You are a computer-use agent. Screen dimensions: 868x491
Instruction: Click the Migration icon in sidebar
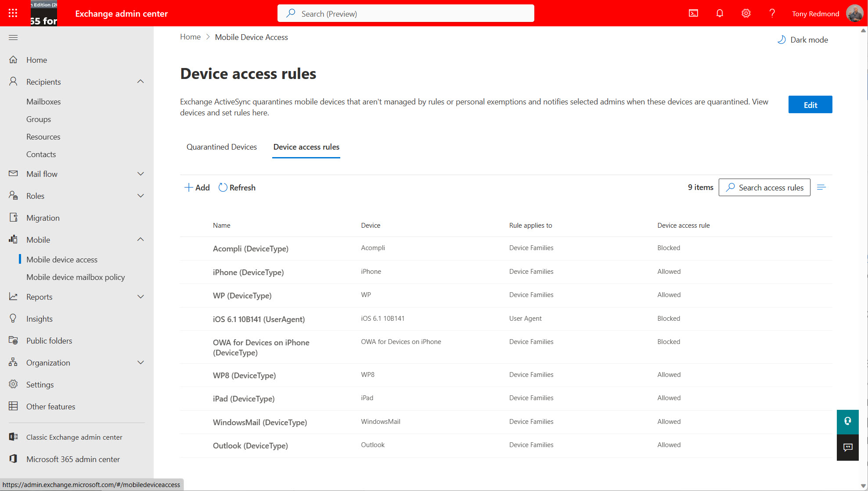point(13,218)
